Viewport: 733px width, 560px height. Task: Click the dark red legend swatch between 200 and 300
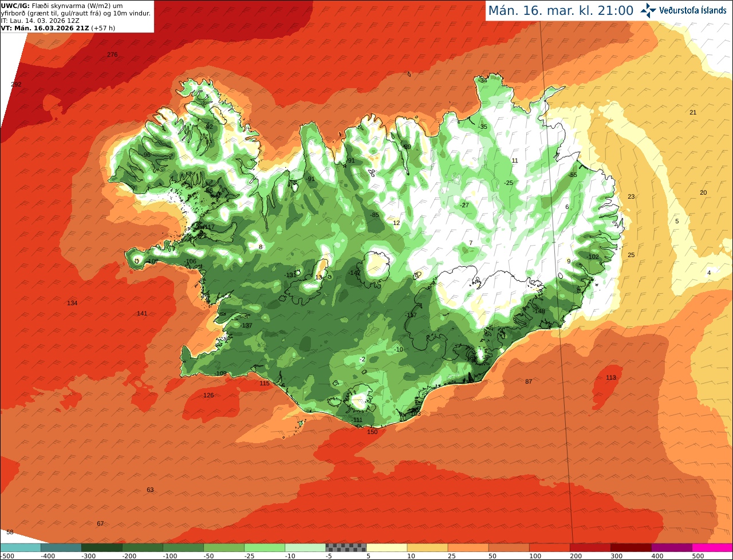pyautogui.click(x=590, y=547)
